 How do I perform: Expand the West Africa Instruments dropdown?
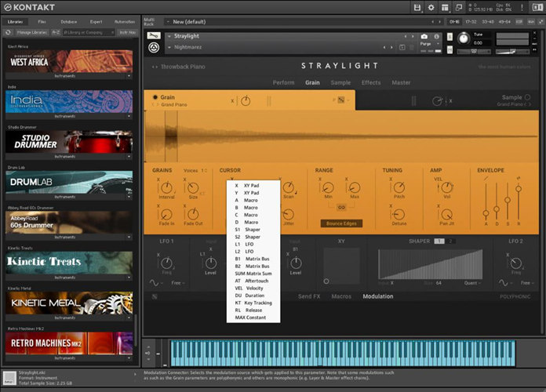coord(129,77)
